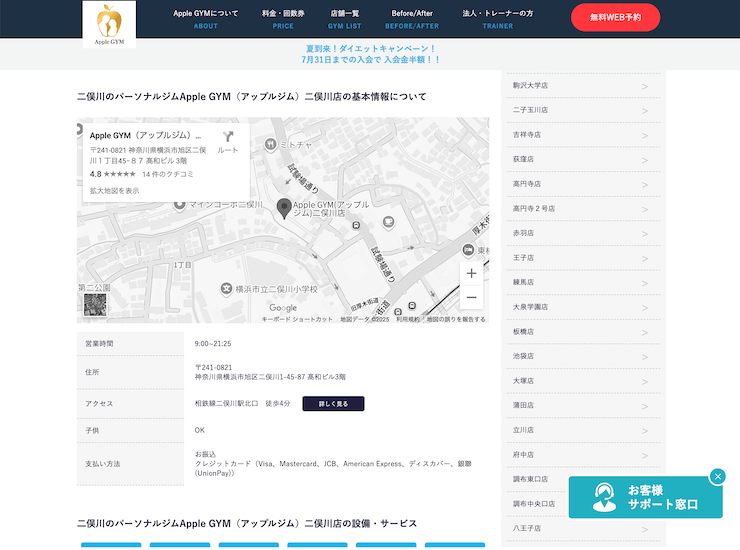Open the Before/After menu item
Image resolution: width=740 pixels, height=550 pixels.
coord(412,19)
